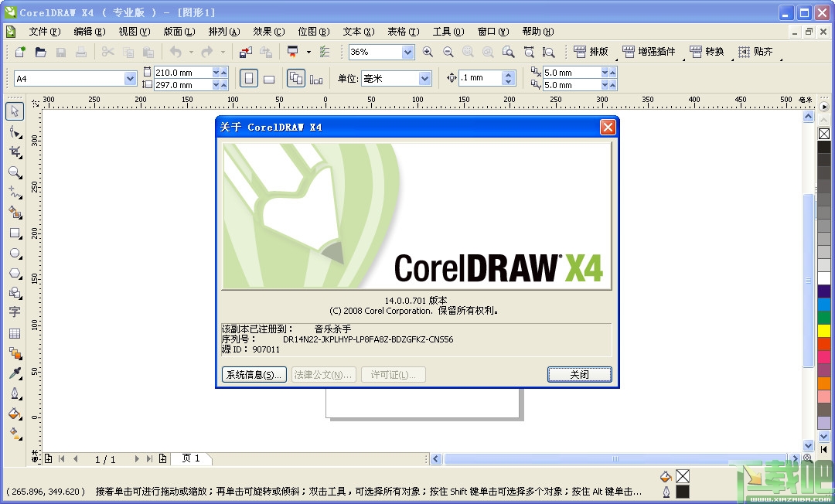Viewport: 835px width, 504px height.
Task: Select the Shape edit tool
Action: (x=15, y=131)
